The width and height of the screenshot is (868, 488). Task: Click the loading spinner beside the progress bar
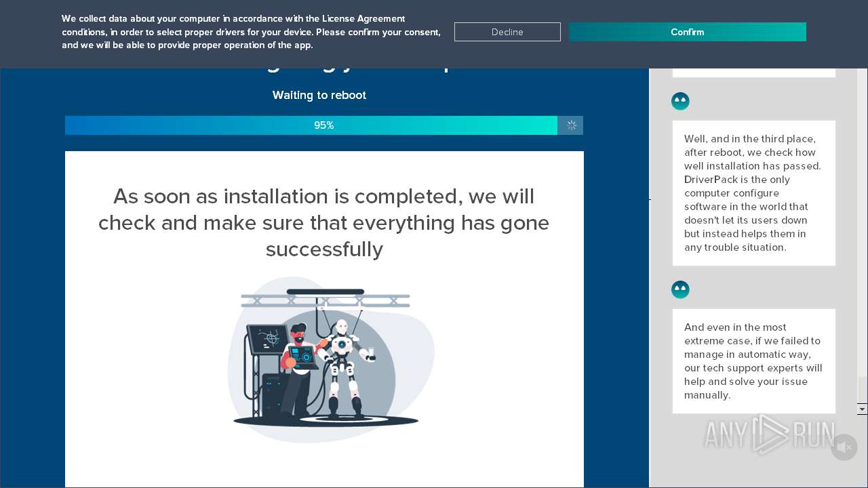tap(571, 125)
